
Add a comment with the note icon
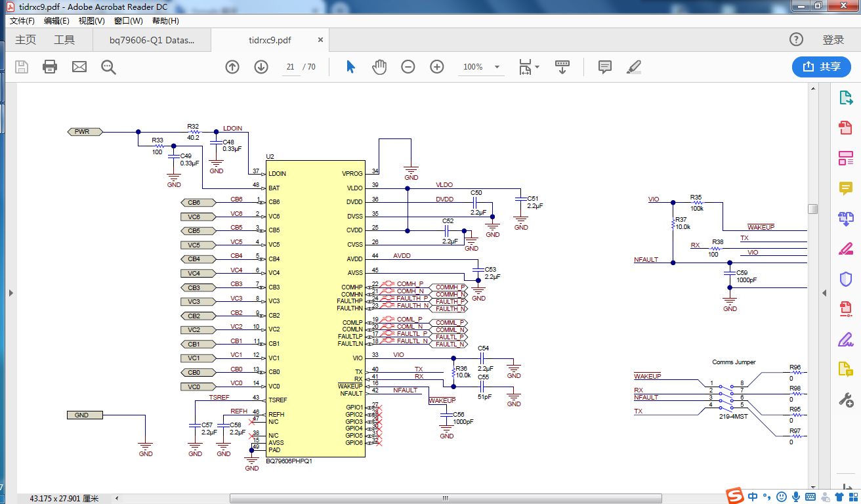click(x=605, y=67)
